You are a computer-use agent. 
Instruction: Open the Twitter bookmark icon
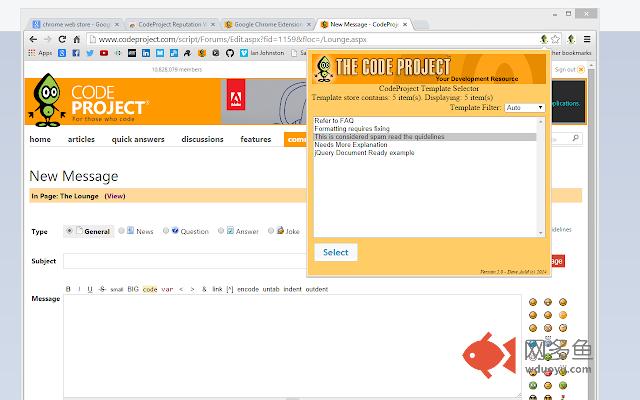pyautogui.click(x=90, y=53)
